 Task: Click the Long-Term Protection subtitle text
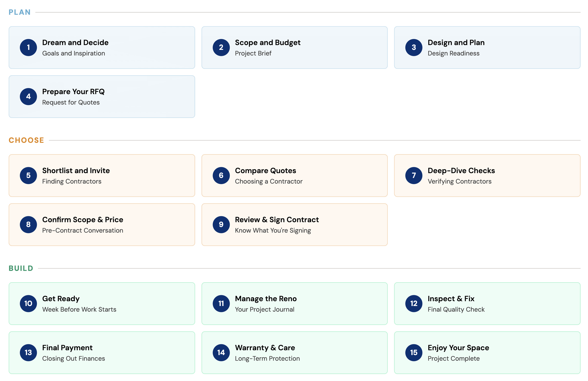[x=267, y=358]
